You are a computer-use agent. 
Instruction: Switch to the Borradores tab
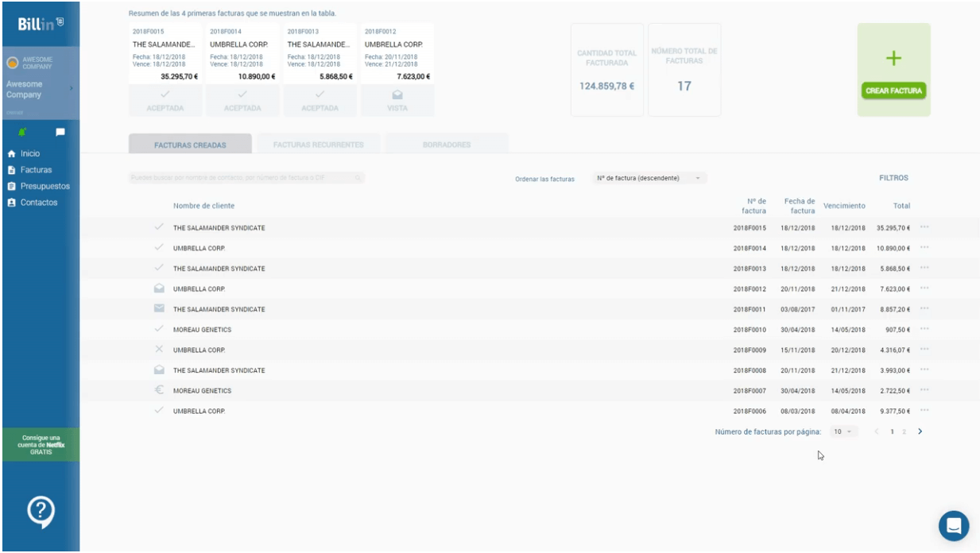click(x=447, y=145)
